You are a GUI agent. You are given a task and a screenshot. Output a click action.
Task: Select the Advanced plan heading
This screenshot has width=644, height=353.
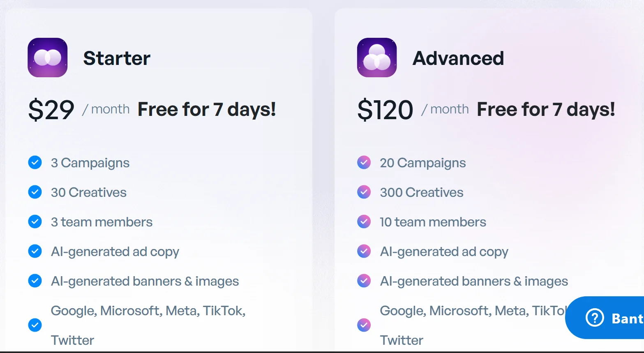[458, 58]
